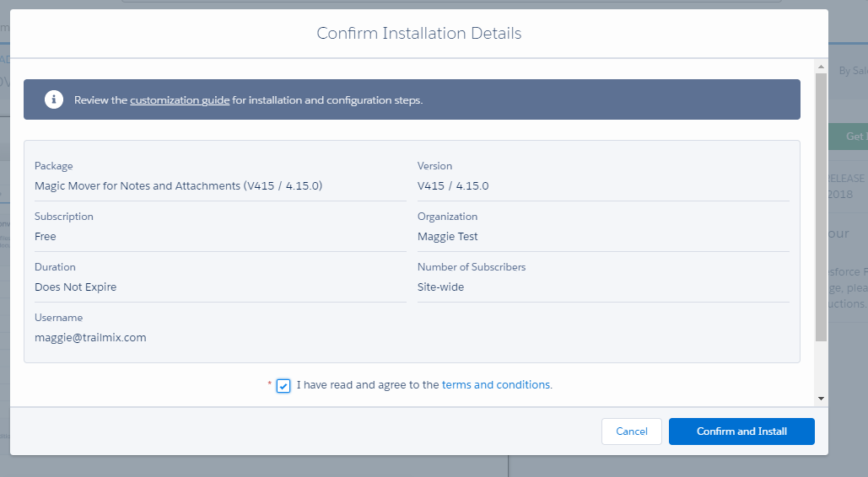The width and height of the screenshot is (868, 477).
Task: Open the terms and conditions link
Action: 496,385
